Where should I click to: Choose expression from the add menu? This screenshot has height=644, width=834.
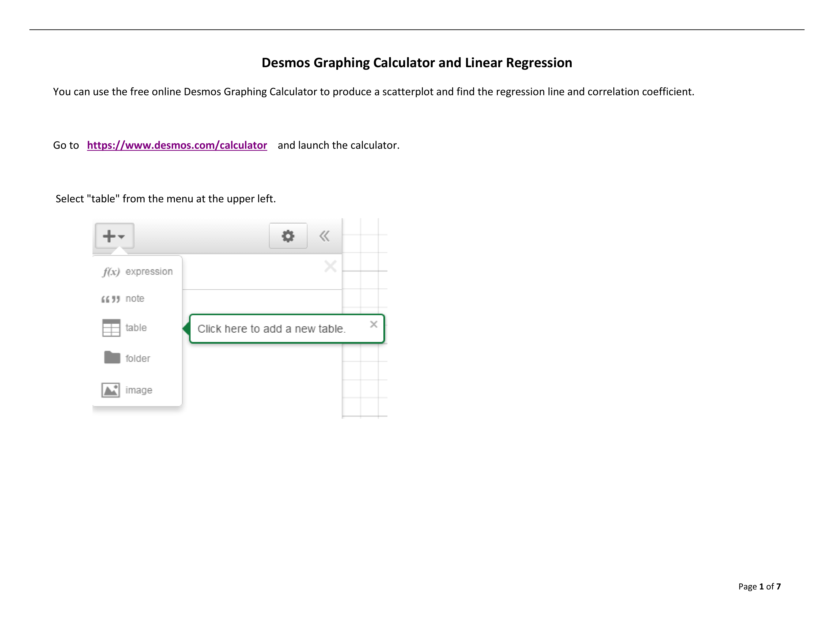click(x=137, y=272)
